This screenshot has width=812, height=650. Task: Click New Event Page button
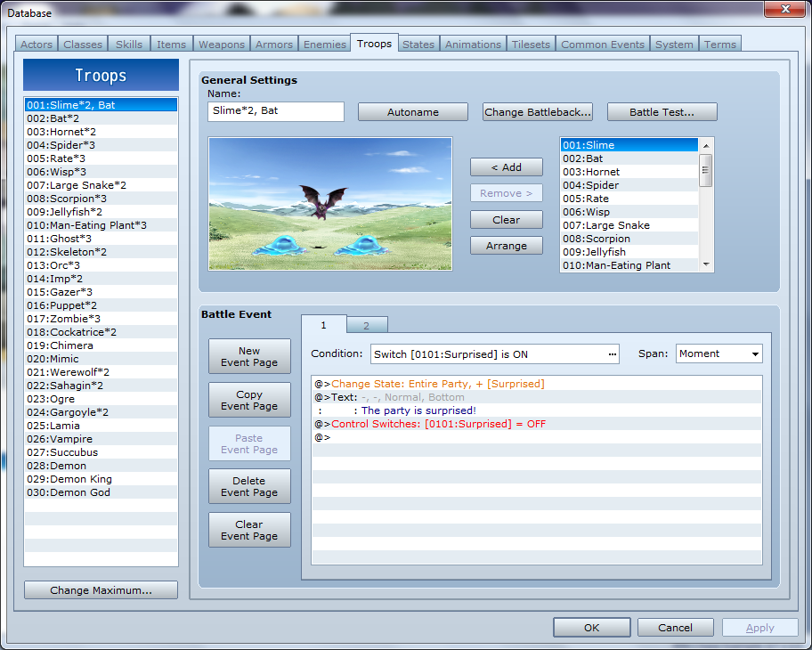(249, 356)
